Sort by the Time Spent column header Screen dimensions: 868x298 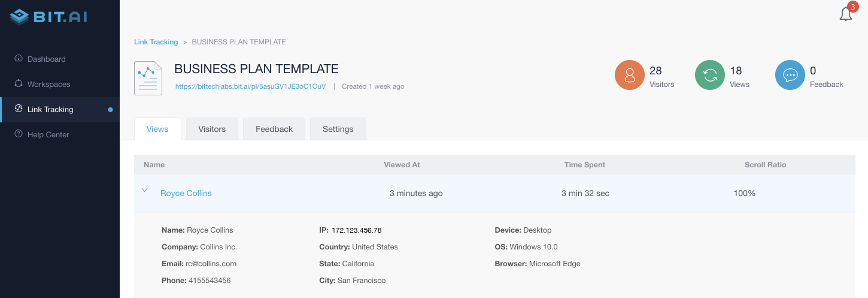click(x=585, y=164)
